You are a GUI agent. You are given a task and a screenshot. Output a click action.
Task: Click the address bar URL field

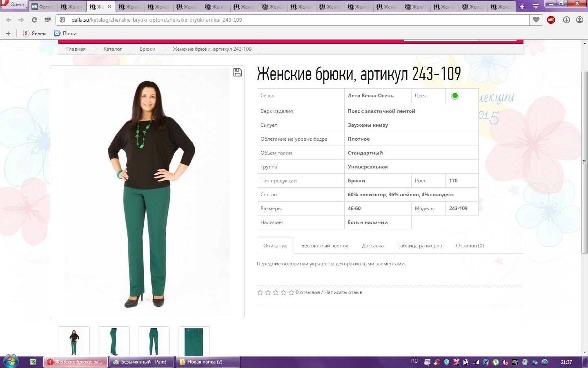pyautogui.click(x=286, y=20)
